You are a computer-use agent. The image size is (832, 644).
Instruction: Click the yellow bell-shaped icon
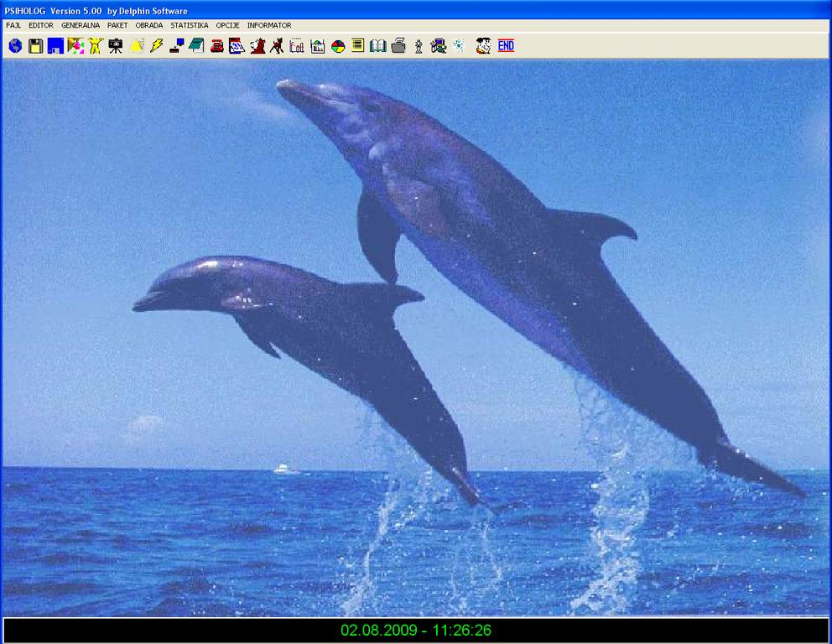(x=137, y=46)
